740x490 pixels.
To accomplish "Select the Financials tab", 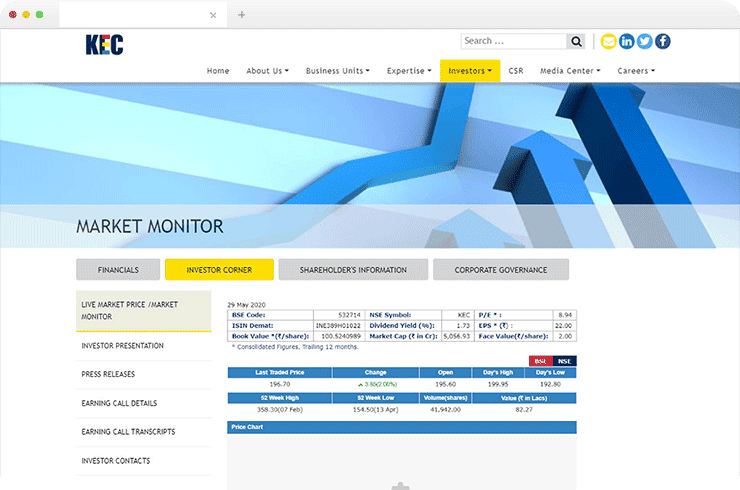I will (x=117, y=270).
